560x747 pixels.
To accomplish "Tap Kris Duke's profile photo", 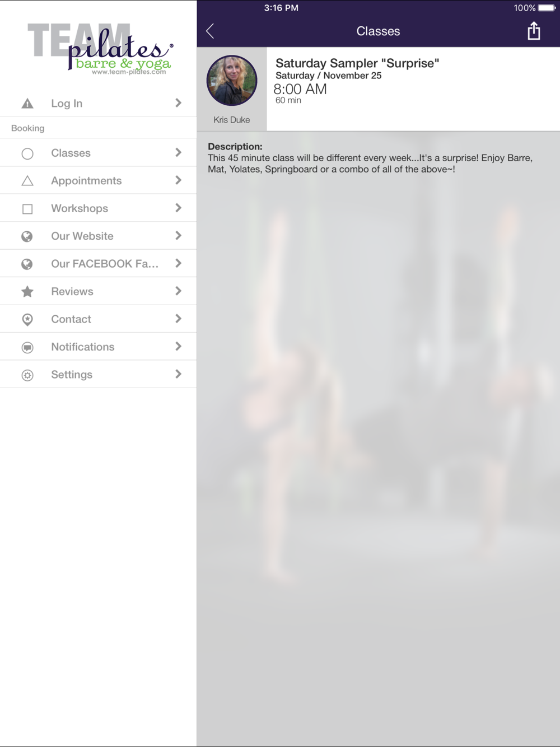I will pos(232,81).
